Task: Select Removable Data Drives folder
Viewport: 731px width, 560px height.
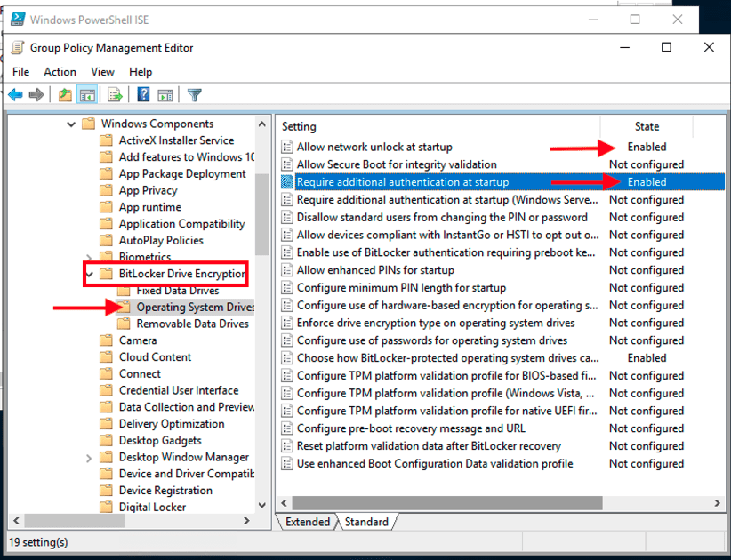Action: pyautogui.click(x=192, y=324)
